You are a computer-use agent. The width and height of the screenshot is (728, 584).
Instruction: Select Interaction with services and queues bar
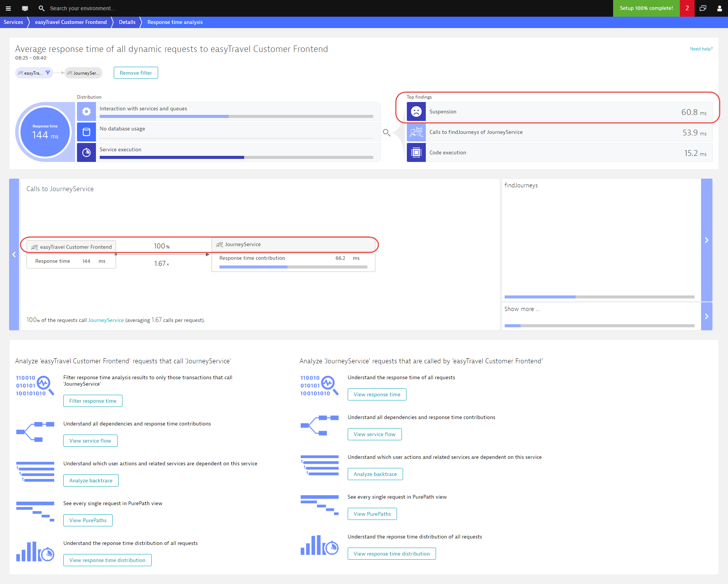click(236, 116)
